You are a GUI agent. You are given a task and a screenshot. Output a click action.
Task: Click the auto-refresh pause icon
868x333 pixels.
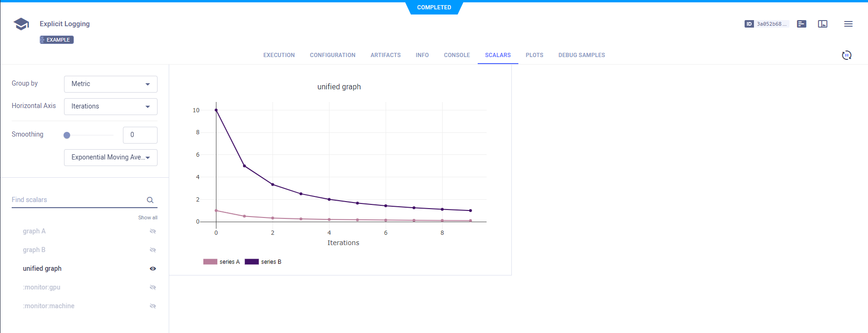846,55
